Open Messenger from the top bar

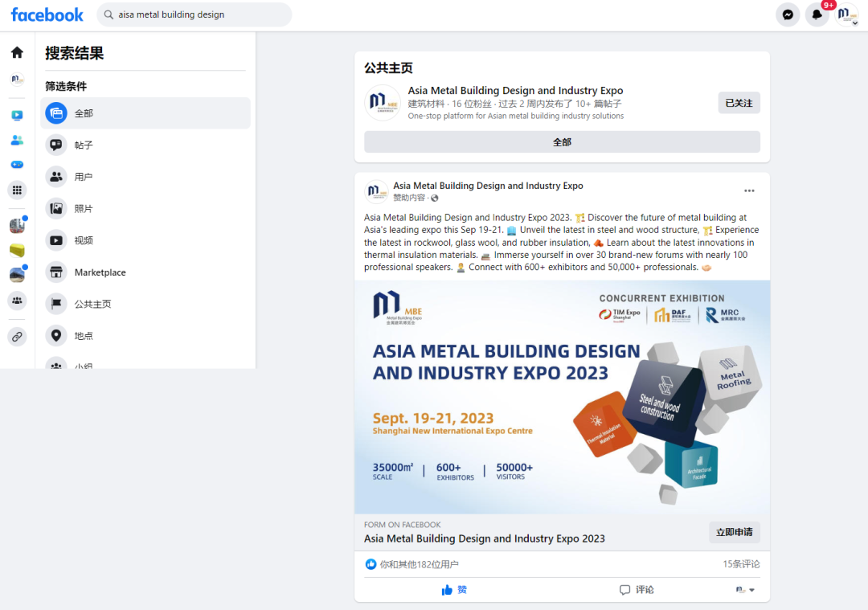[788, 15]
